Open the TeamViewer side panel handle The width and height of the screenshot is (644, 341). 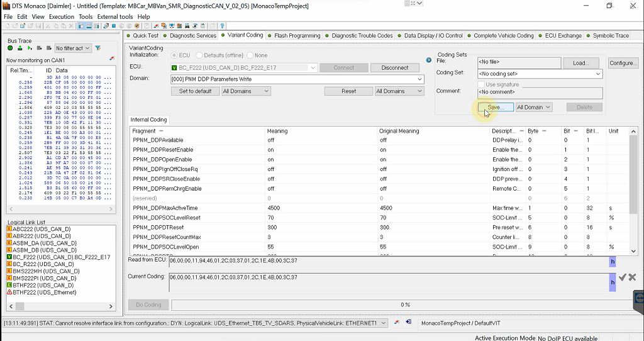click(639, 298)
